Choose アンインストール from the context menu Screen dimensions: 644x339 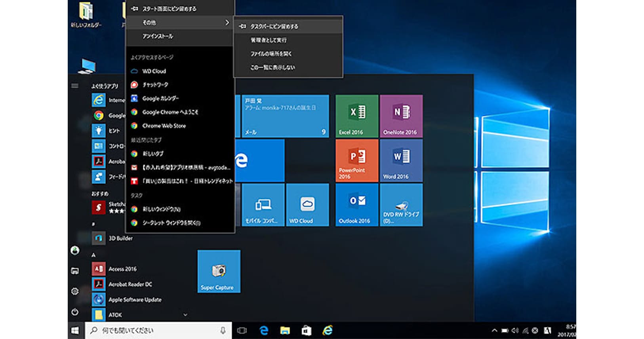click(x=158, y=36)
